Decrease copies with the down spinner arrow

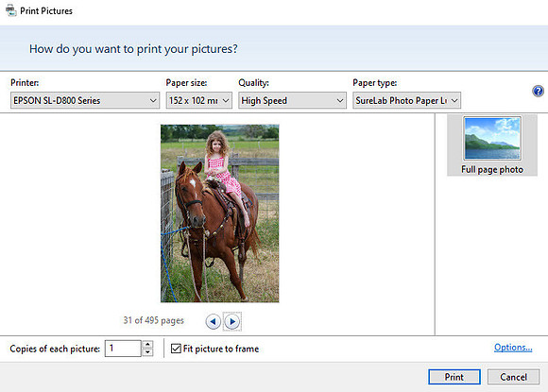147,352
